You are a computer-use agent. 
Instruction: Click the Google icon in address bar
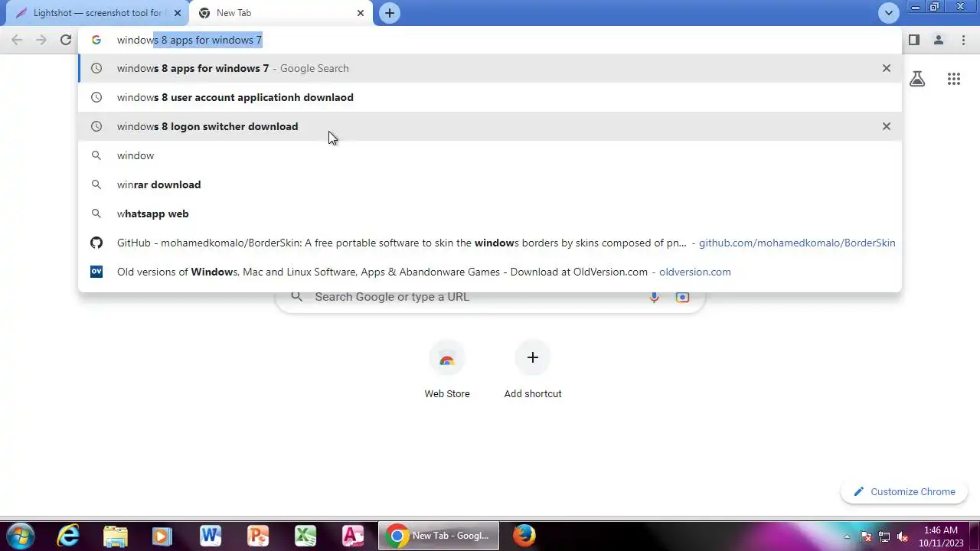[x=96, y=40]
